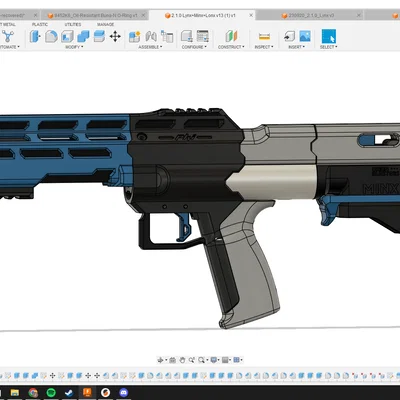Activate the Zoom navigation tool
400x400 pixels.
pos(191,360)
